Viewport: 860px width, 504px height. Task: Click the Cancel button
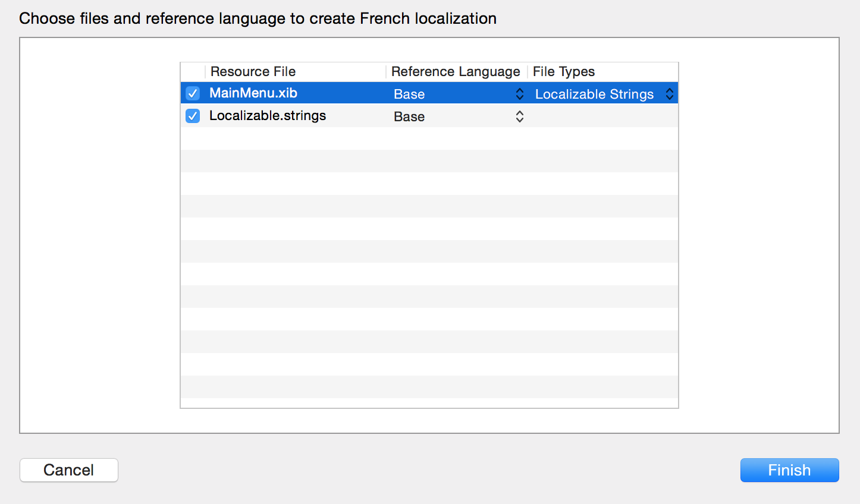click(x=68, y=470)
